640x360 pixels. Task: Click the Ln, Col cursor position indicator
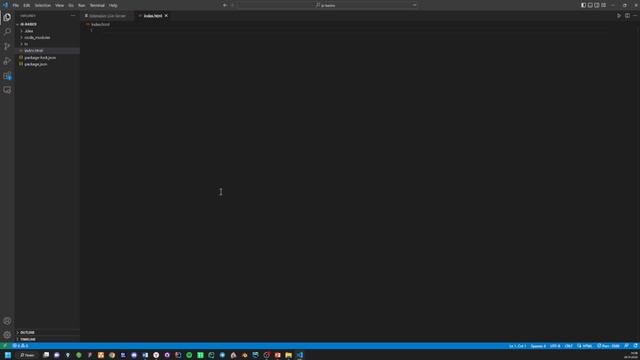pyautogui.click(x=517, y=346)
